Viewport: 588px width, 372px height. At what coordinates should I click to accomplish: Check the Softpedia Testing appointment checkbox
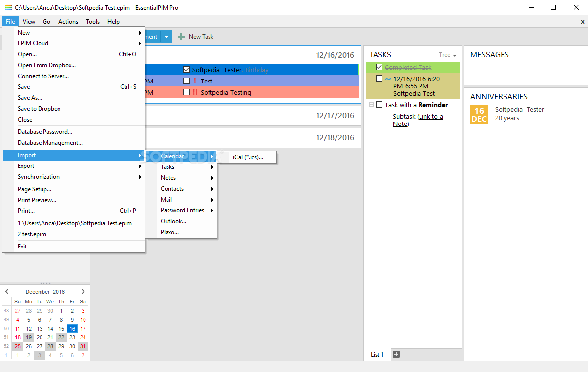[186, 92]
